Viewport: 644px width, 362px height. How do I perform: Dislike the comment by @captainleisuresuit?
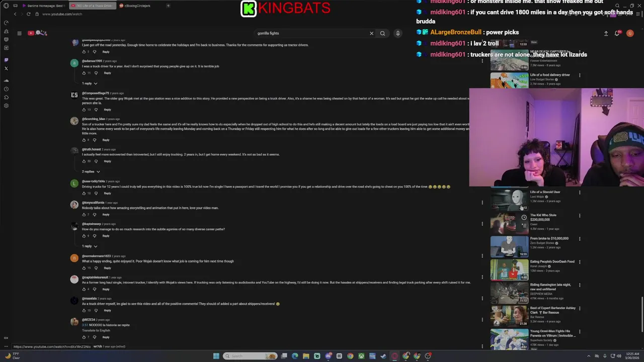(x=95, y=289)
